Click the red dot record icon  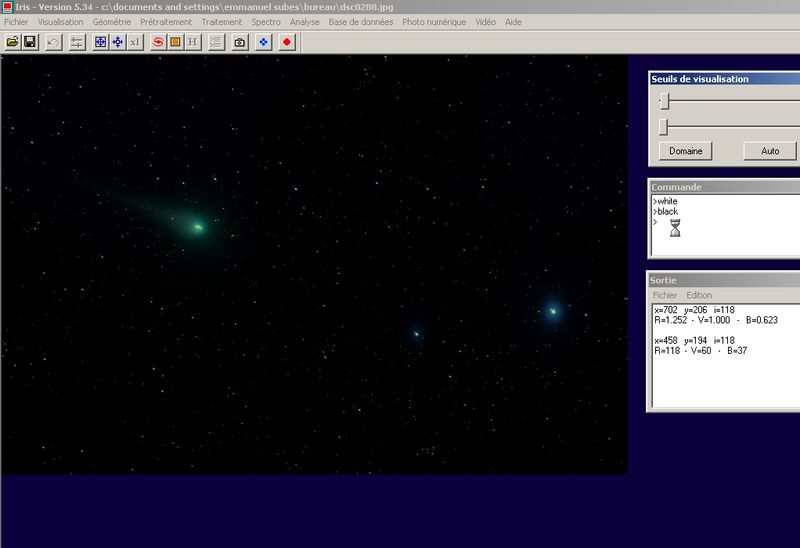pyautogui.click(x=287, y=42)
